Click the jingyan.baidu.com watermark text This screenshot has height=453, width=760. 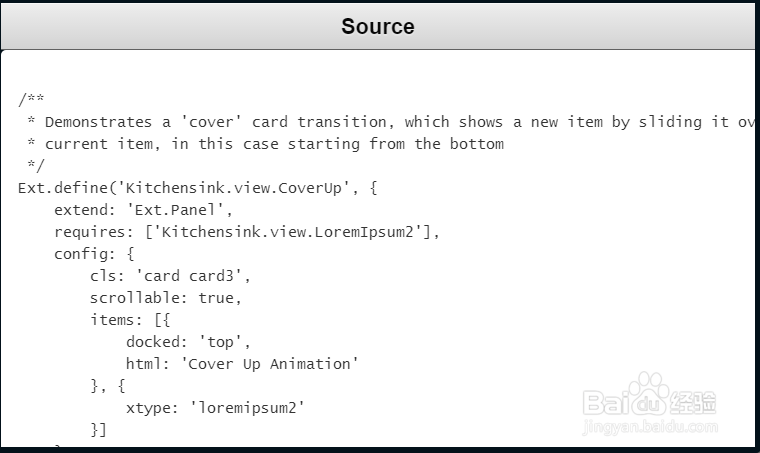point(649,428)
